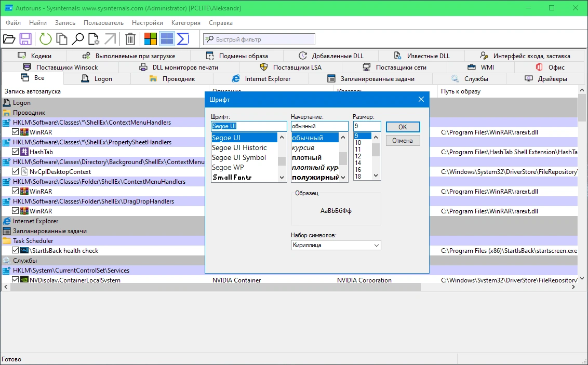
Task: Click Размер list scroll-up arrow
Action: coord(376,137)
